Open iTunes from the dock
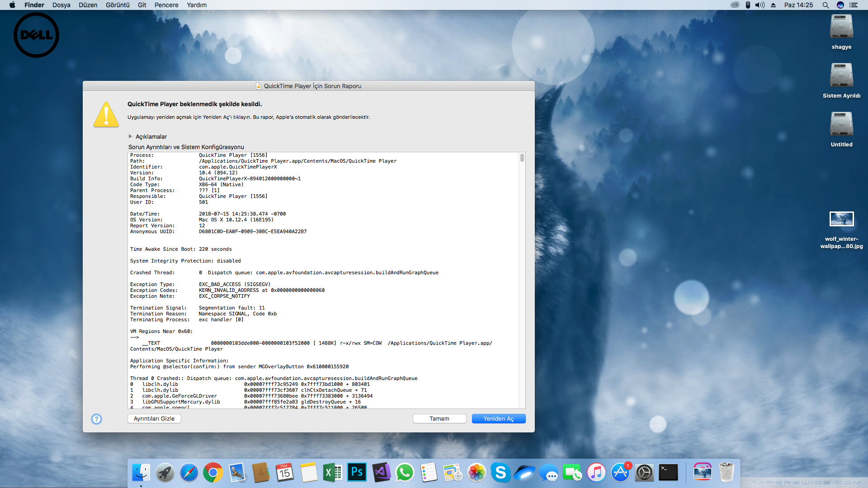The width and height of the screenshot is (868, 488). [x=596, y=473]
